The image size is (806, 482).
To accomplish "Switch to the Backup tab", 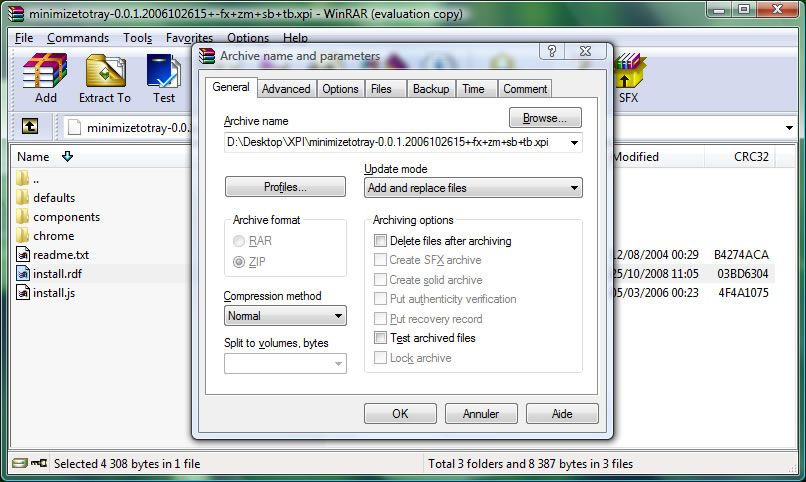I will 431,89.
